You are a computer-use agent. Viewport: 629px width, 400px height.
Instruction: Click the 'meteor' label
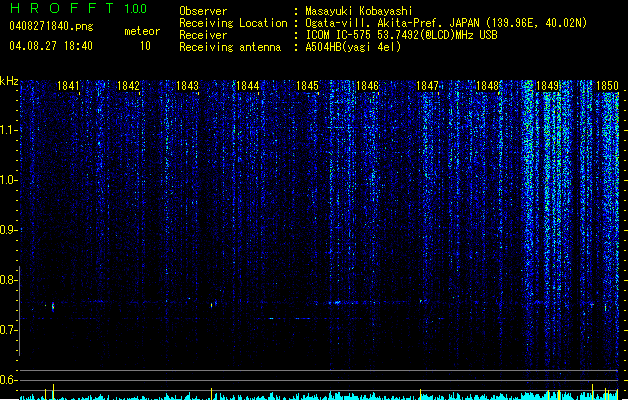coord(142,31)
